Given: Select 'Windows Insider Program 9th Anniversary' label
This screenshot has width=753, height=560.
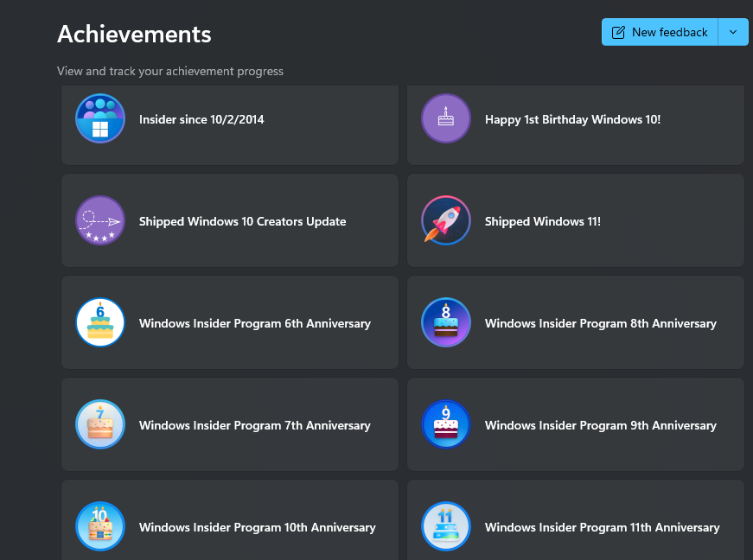Looking at the screenshot, I should tap(601, 426).
